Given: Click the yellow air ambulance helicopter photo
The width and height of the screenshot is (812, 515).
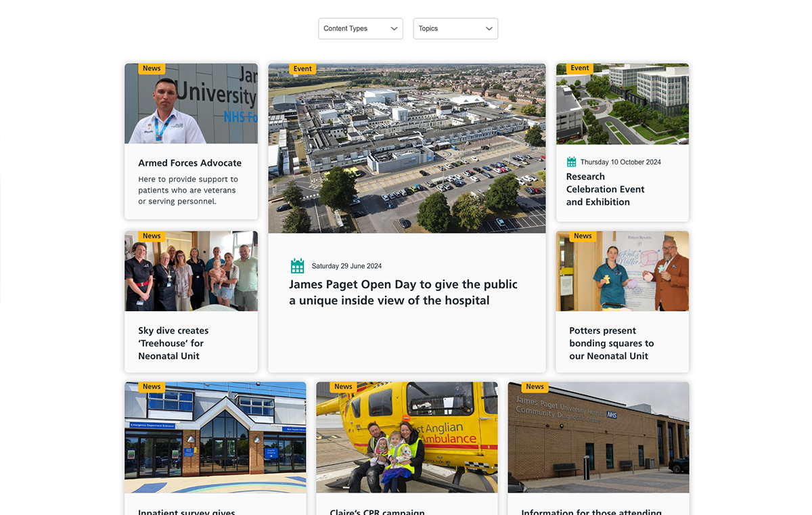Looking at the screenshot, I should click(407, 437).
